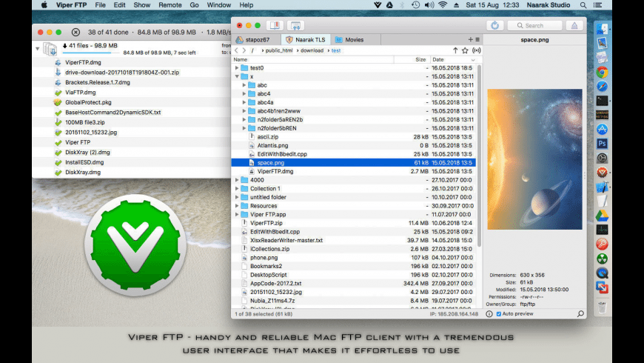Go back with the left chevron
Viewport: 644px width, 363px height.
click(236, 50)
